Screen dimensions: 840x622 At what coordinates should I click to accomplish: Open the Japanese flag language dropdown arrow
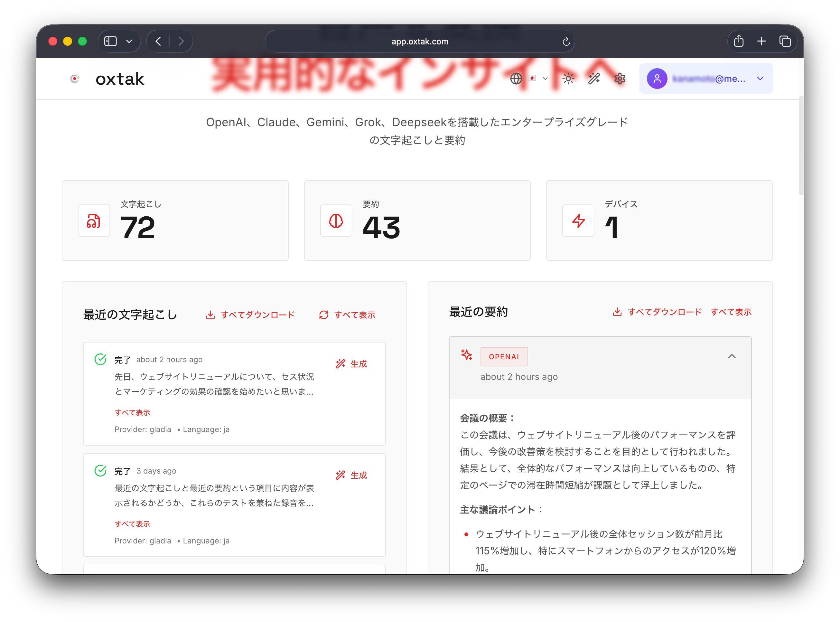click(545, 79)
